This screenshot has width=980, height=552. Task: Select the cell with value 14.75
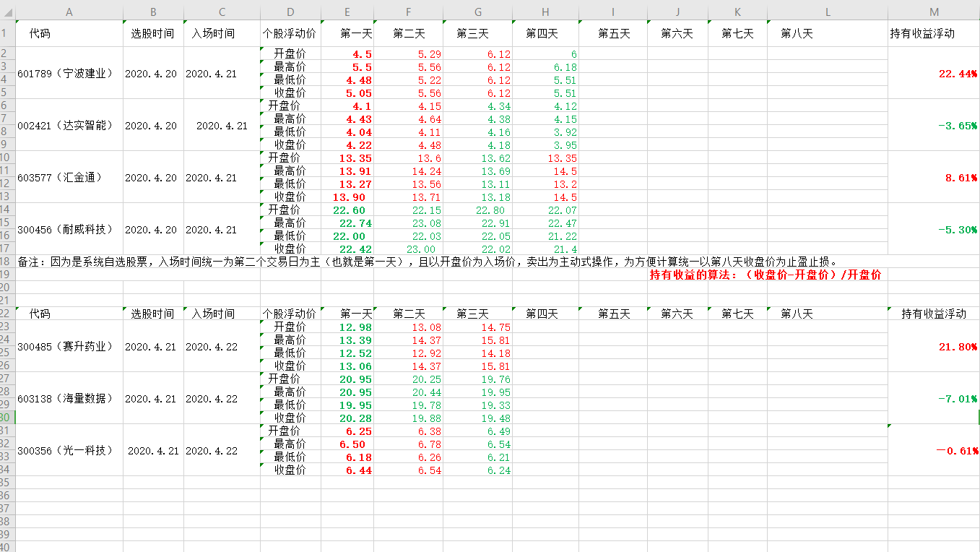(x=478, y=327)
